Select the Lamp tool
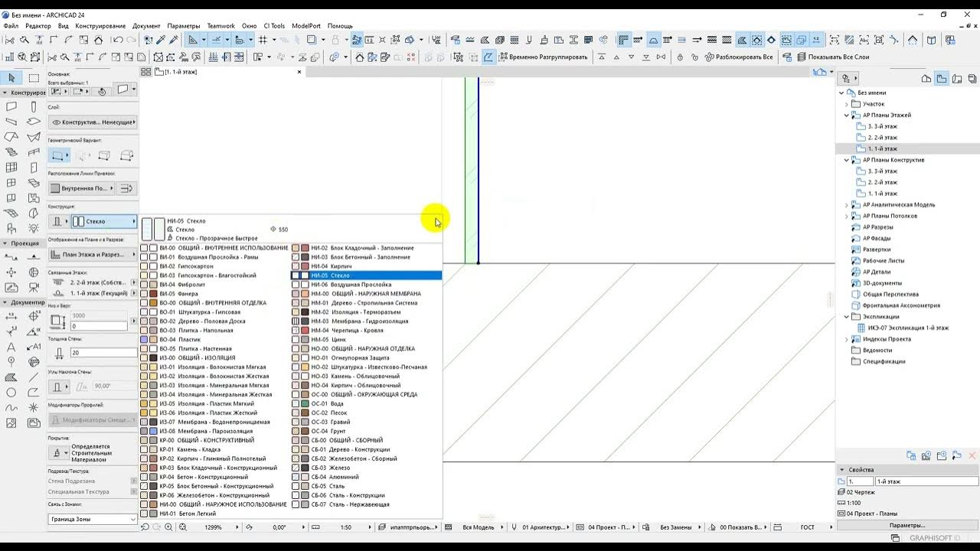The height and width of the screenshot is (551, 980). click(34, 228)
